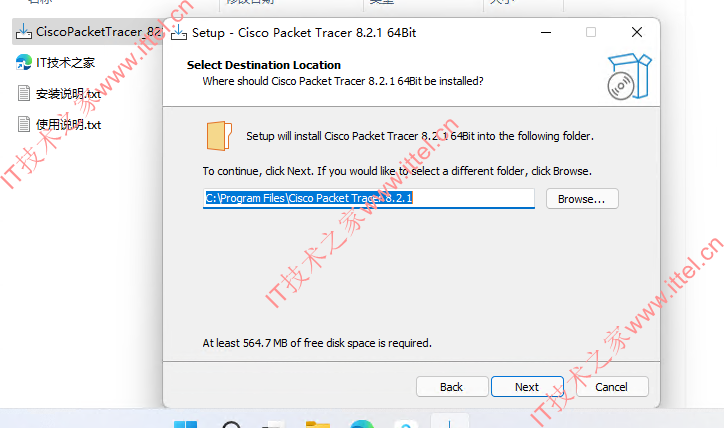
Task: Click the installer box and disc graphic
Action: pyautogui.click(x=629, y=76)
